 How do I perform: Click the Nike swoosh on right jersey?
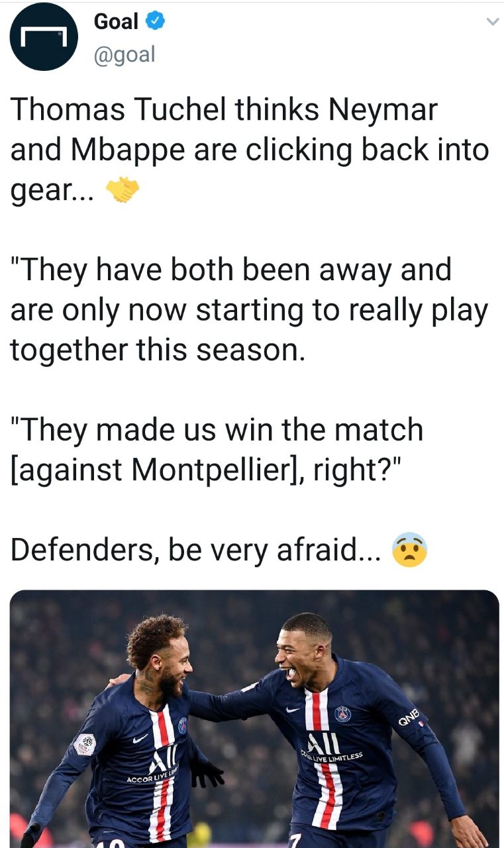coord(292,710)
